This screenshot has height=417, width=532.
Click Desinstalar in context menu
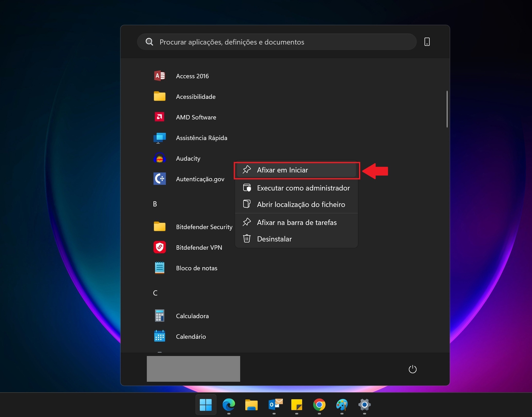[274, 239]
